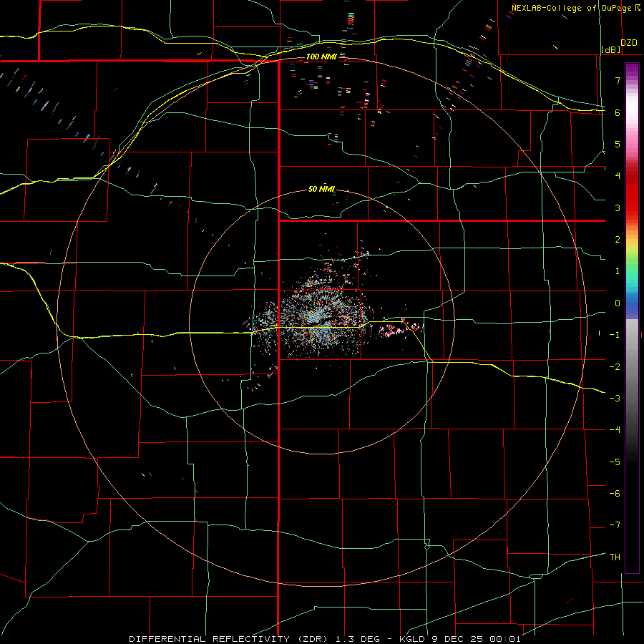The width and height of the screenshot is (644, 644).
Task: Click the purple top of the color bar
Action: click(x=632, y=70)
